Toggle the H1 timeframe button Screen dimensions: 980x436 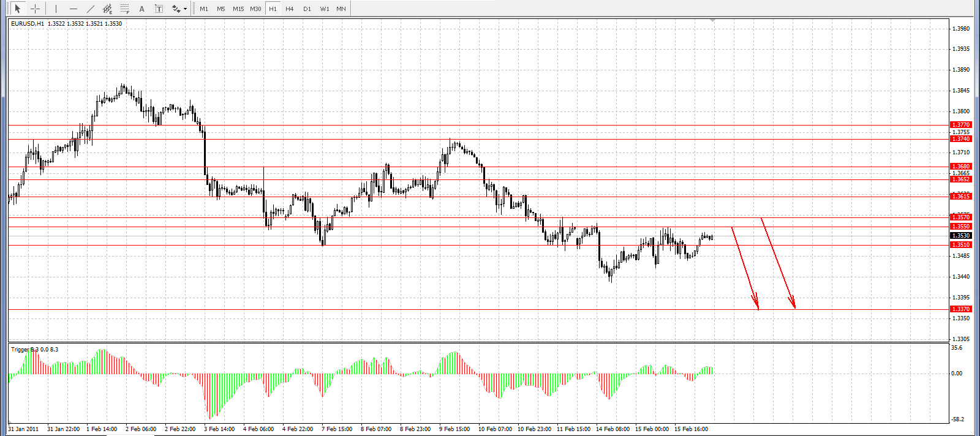(273, 9)
